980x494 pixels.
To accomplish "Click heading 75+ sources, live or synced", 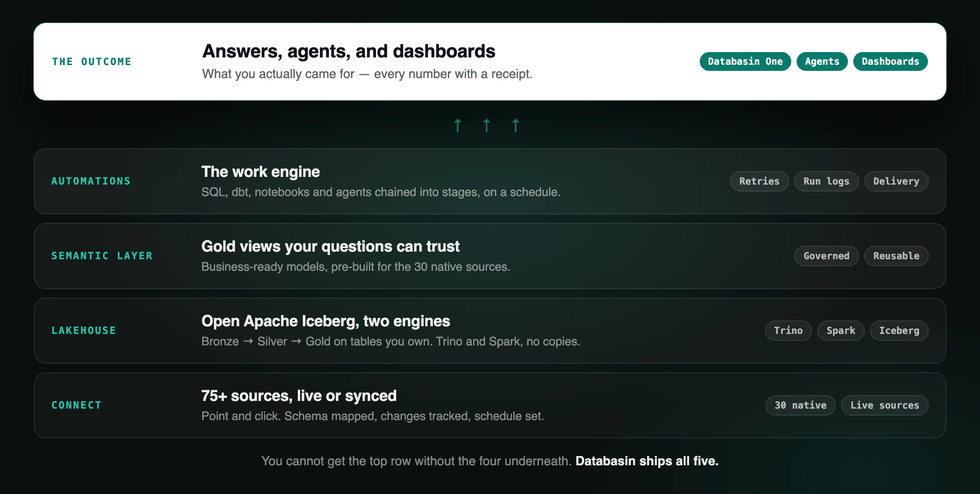I will coord(299,396).
